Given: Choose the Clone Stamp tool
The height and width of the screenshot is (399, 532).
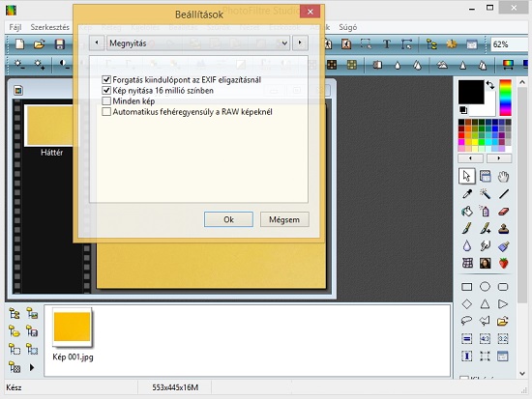Looking at the screenshot, I should coord(504,229).
